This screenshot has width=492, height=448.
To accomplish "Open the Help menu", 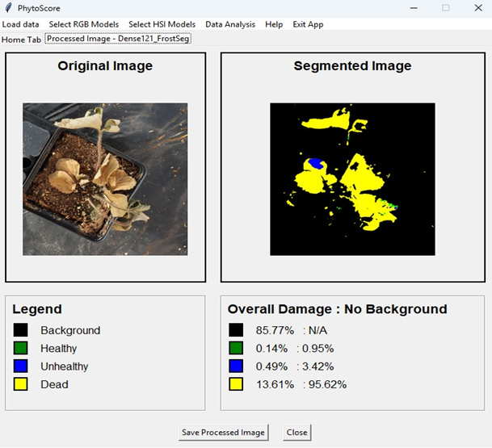I will pyautogui.click(x=274, y=24).
